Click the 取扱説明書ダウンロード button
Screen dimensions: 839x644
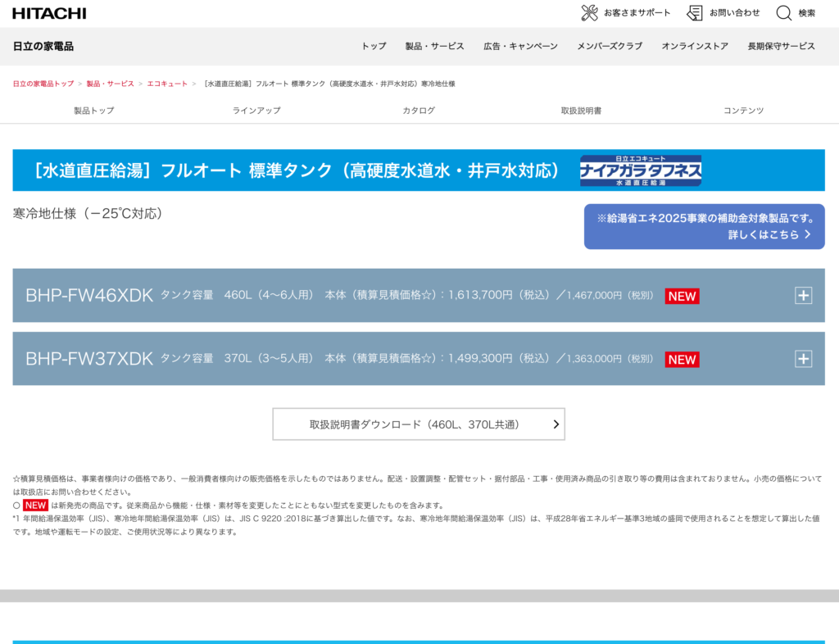[x=419, y=424]
